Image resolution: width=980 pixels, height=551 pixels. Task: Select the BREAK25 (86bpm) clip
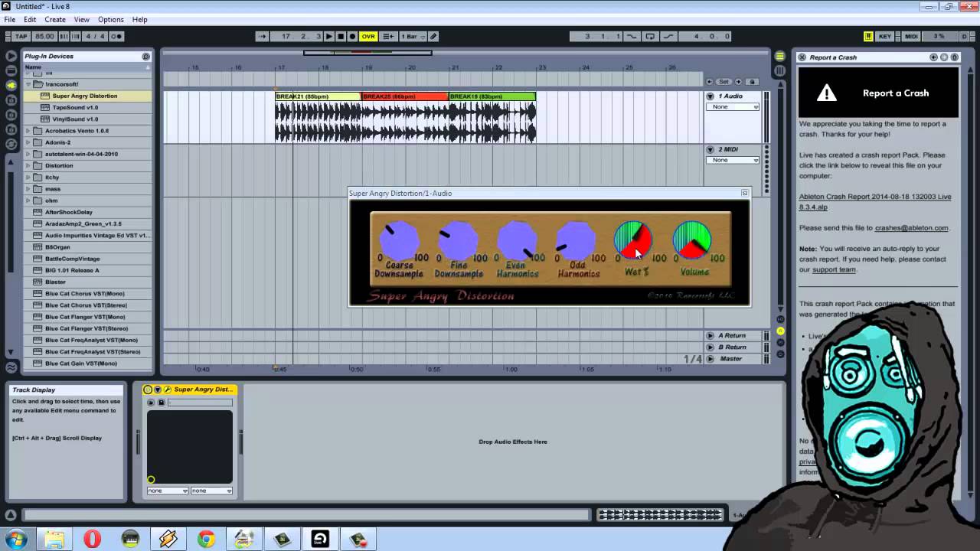click(x=405, y=96)
